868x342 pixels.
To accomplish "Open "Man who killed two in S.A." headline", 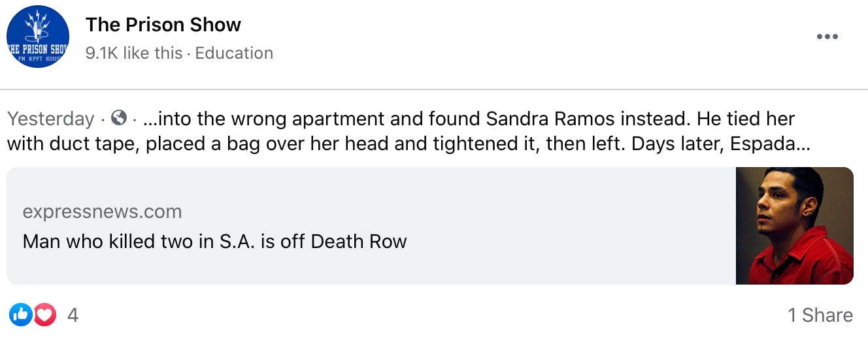I will [x=214, y=241].
